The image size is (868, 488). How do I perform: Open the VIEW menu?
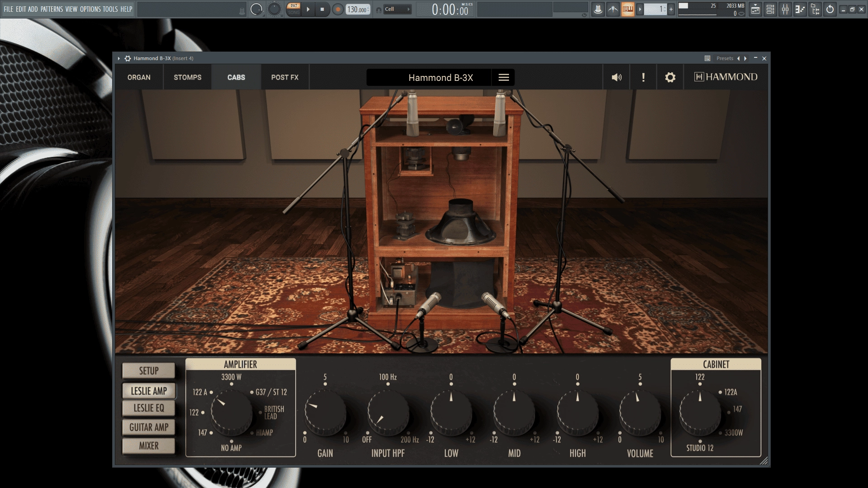point(71,9)
